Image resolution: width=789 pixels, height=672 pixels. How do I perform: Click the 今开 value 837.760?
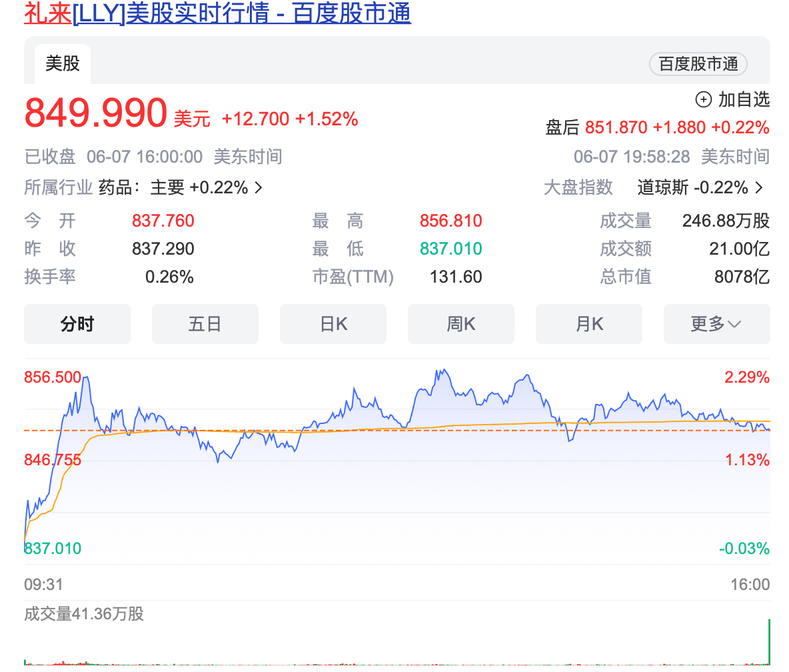pyautogui.click(x=163, y=221)
